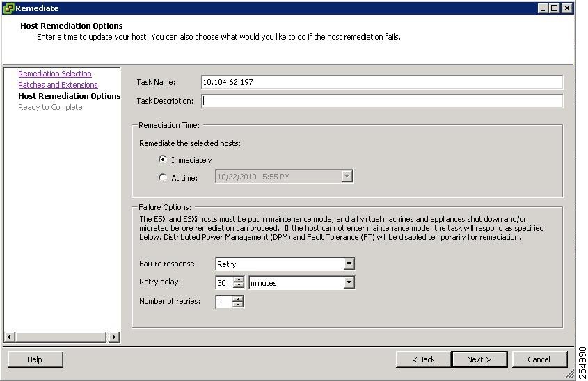Click the Retry delay number field
588x381 pixels.
pos(224,283)
